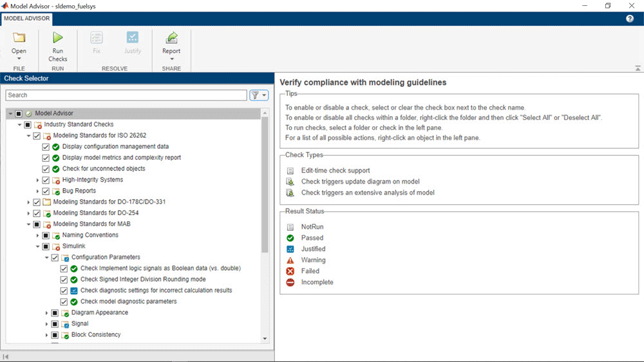Click the help question mark icon

pyautogui.click(x=630, y=19)
